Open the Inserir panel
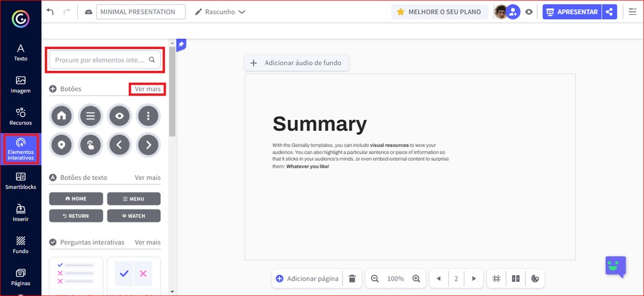 click(x=21, y=213)
